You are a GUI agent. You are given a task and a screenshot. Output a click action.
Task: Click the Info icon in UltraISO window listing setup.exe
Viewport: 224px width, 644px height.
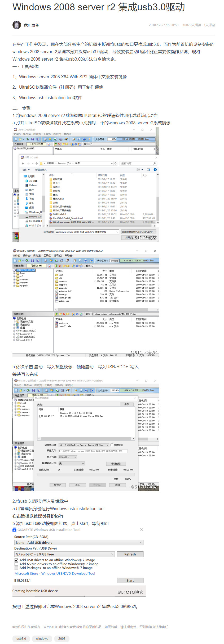tap(80, 261)
